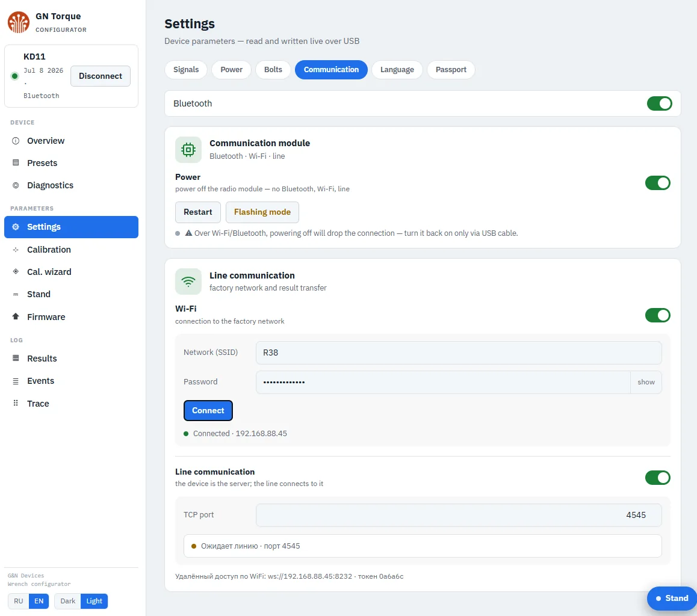This screenshot has width=697, height=616.
Task: Toggle the communication module Power switch
Action: click(658, 183)
